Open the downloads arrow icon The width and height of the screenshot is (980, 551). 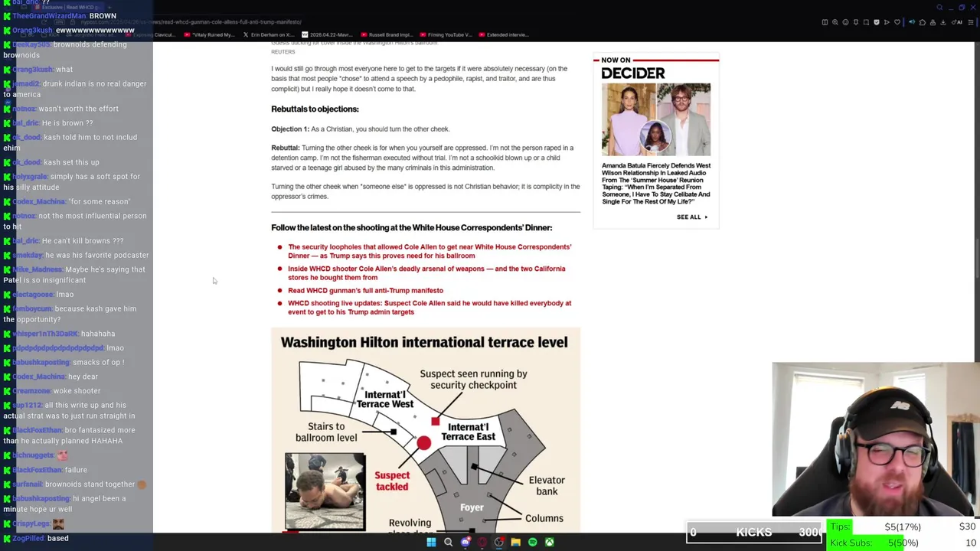[x=943, y=22]
